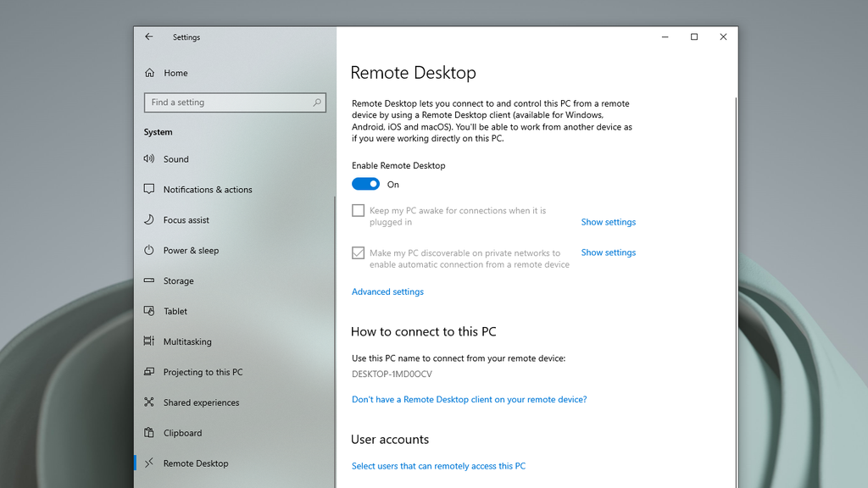This screenshot has height=488, width=868.
Task: Click Select users that can remotely access this PC
Action: pyautogui.click(x=438, y=465)
